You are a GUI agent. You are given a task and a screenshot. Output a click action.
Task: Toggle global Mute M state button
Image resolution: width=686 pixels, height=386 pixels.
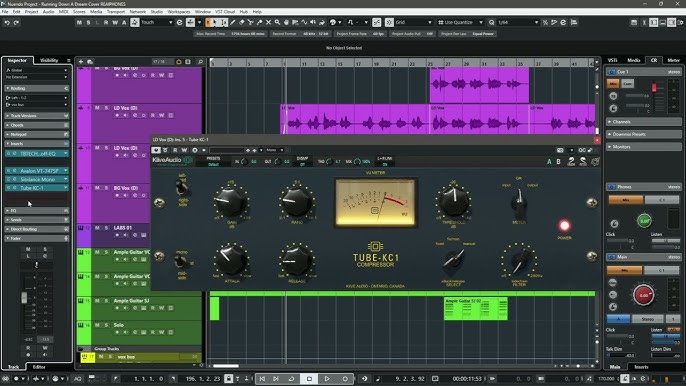[x=79, y=22]
